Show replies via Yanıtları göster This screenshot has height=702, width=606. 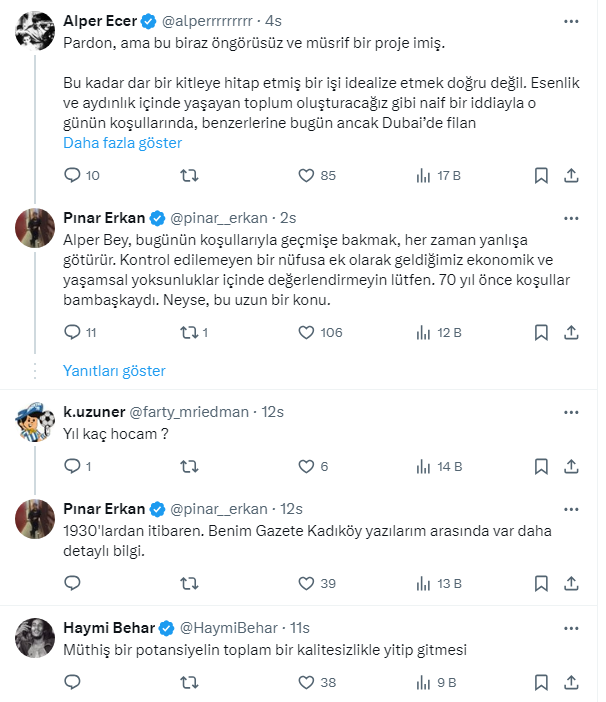pyautogui.click(x=114, y=371)
